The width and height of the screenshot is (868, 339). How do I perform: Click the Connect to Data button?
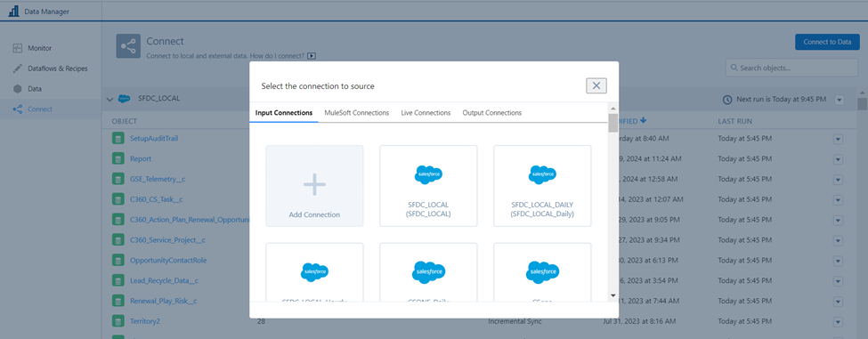tap(827, 42)
